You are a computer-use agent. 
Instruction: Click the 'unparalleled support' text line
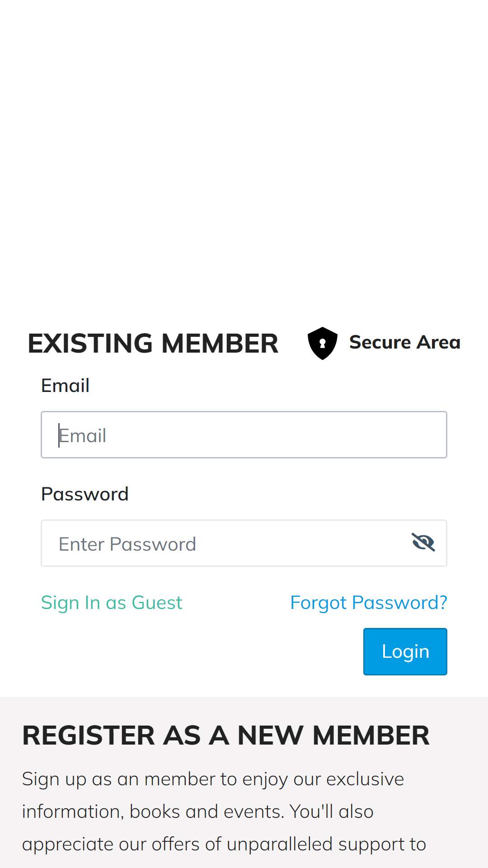coord(224,844)
